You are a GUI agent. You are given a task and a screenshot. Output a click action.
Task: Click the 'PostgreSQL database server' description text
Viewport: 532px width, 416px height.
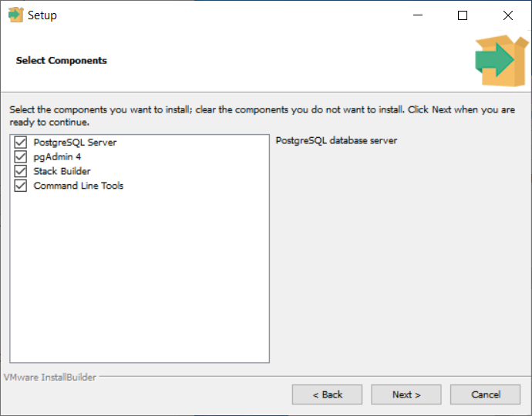pyautogui.click(x=336, y=141)
